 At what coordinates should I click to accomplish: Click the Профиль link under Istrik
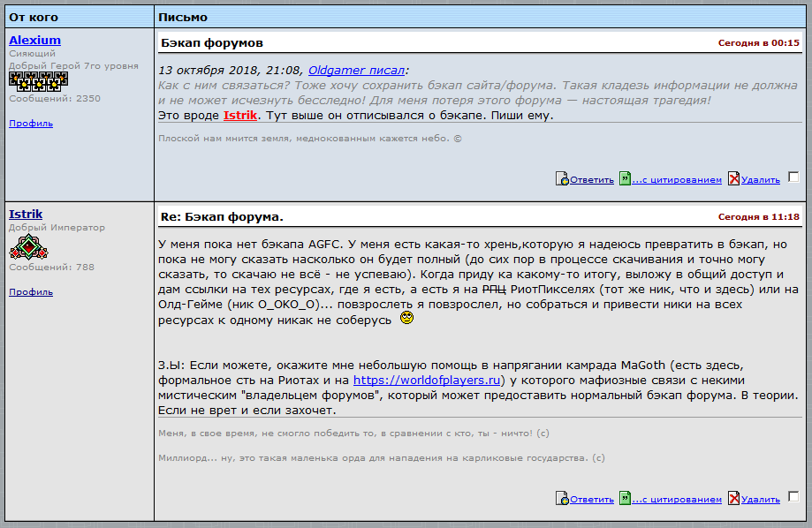point(31,292)
